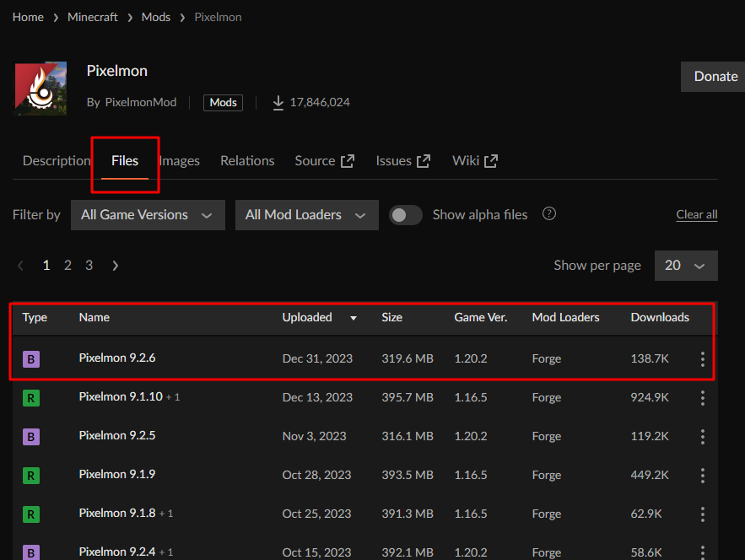Screen dimensions: 745x560
Task: Click the external link icon next to Wiki
Action: [491, 161]
